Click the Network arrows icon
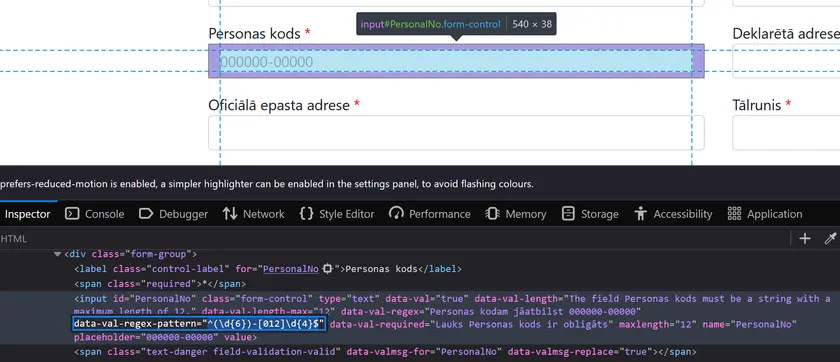This screenshot has width=840, height=362. coord(230,214)
